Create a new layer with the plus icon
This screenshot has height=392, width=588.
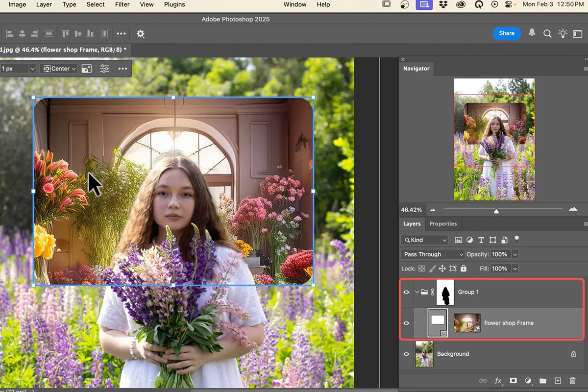(x=558, y=381)
